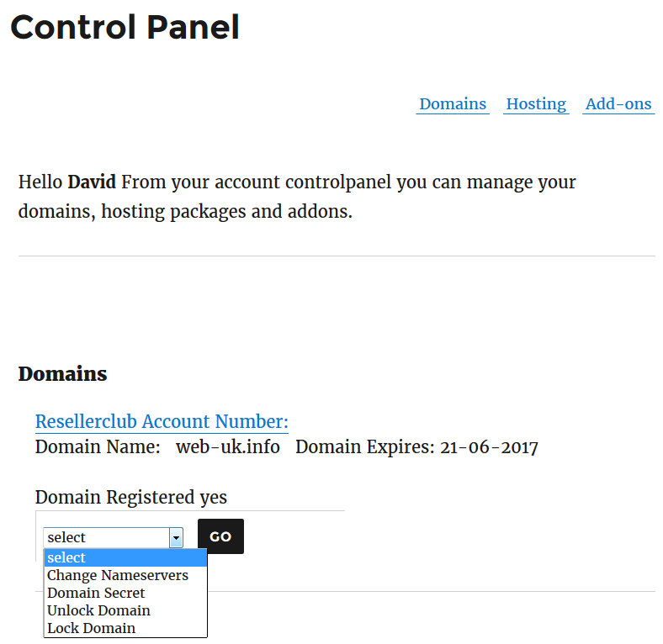Click the select combo box field
The width and height of the screenshot is (663, 644).
coord(114,537)
